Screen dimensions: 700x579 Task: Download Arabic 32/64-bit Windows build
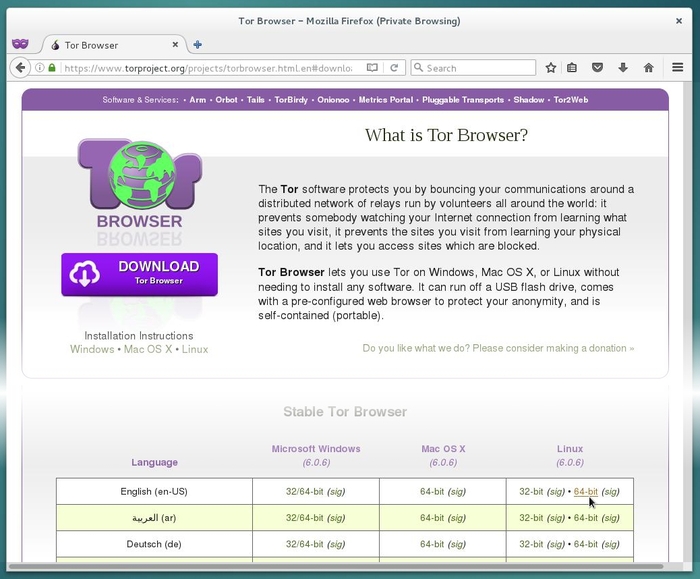tap(304, 518)
